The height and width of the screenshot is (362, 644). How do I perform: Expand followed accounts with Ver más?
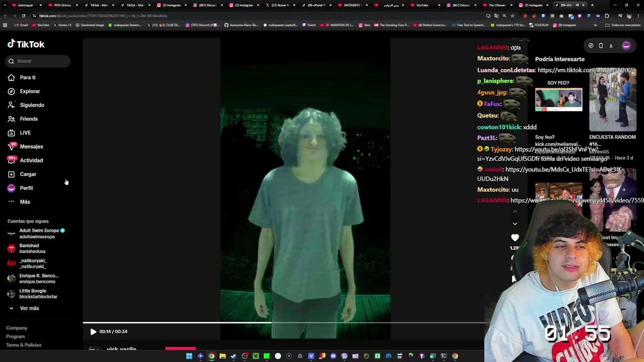coord(29,308)
